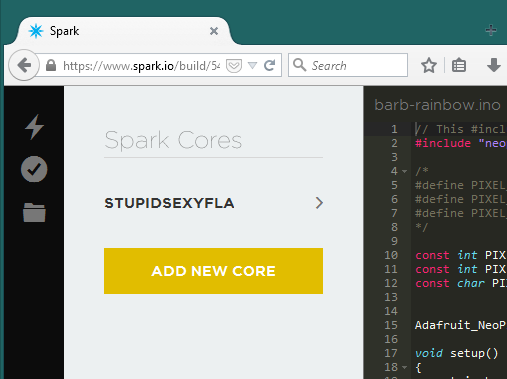507x379 pixels.
Task: Click line number 1 in the editor gutter
Action: (x=394, y=129)
